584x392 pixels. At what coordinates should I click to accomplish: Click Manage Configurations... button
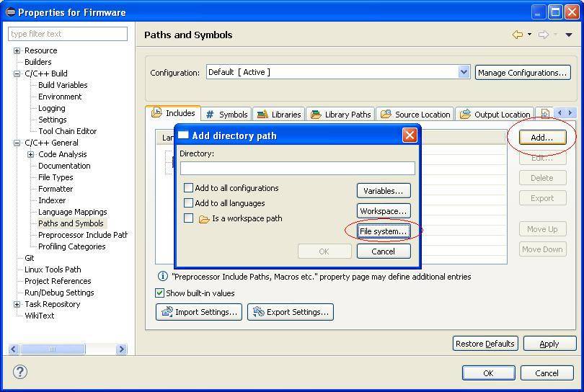(x=523, y=73)
